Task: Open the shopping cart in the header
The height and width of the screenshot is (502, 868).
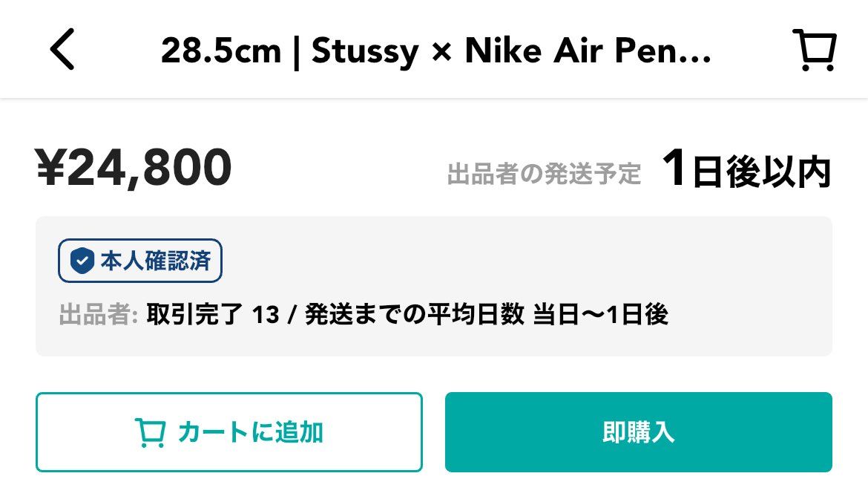Action: (x=814, y=50)
